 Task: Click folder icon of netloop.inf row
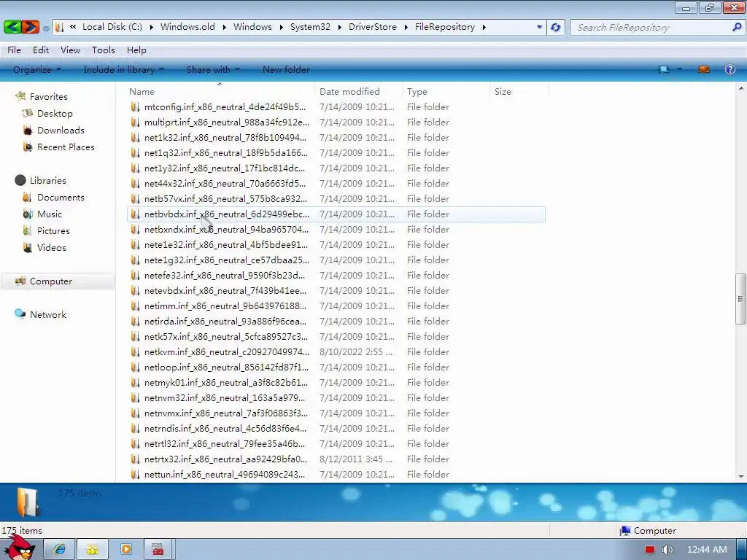coord(135,367)
